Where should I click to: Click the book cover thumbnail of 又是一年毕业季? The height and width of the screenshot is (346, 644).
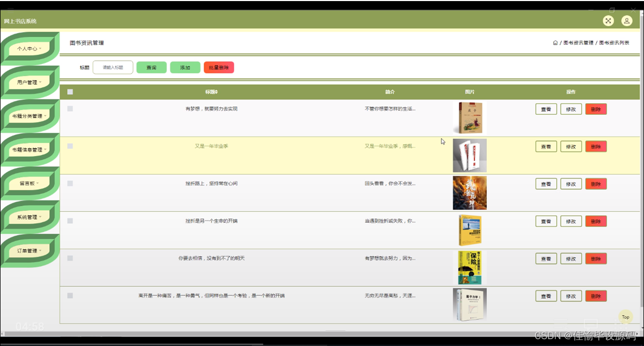coord(470,155)
